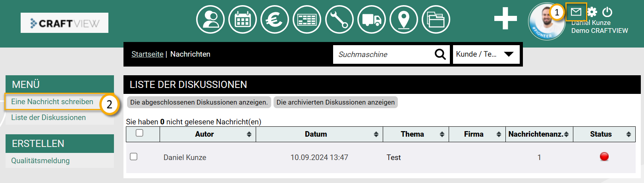The height and width of the screenshot is (183, 644).
Task: Check the Daniel Kunze discussion row checkbox
Action: click(134, 157)
